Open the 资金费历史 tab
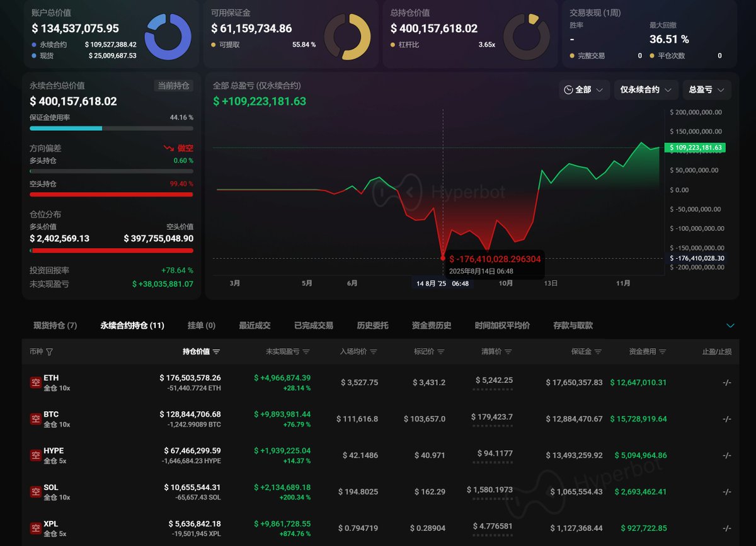The width and height of the screenshot is (756, 546). tap(432, 326)
